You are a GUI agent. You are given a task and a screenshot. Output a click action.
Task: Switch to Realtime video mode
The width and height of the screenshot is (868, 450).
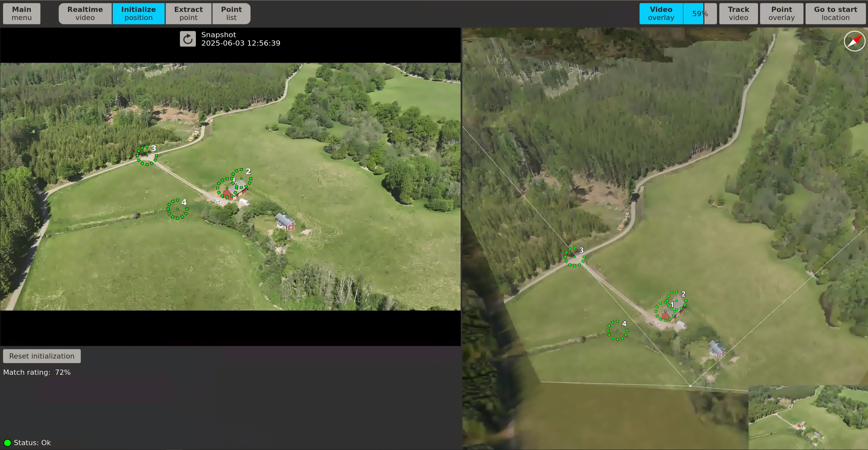[85, 13]
